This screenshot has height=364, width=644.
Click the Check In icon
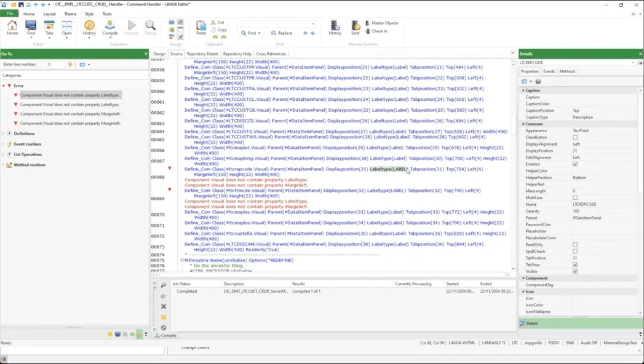(368, 31)
